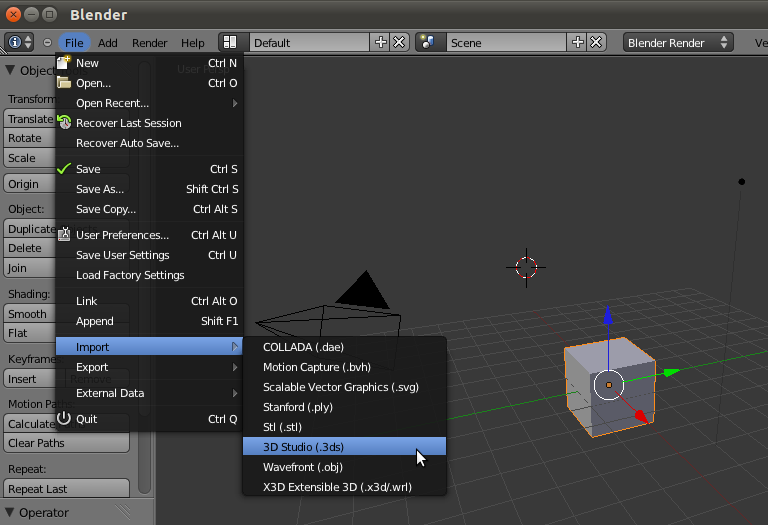Image resolution: width=768 pixels, height=525 pixels.
Task: Collapse the Object Tools panel
Action: (x=10, y=71)
